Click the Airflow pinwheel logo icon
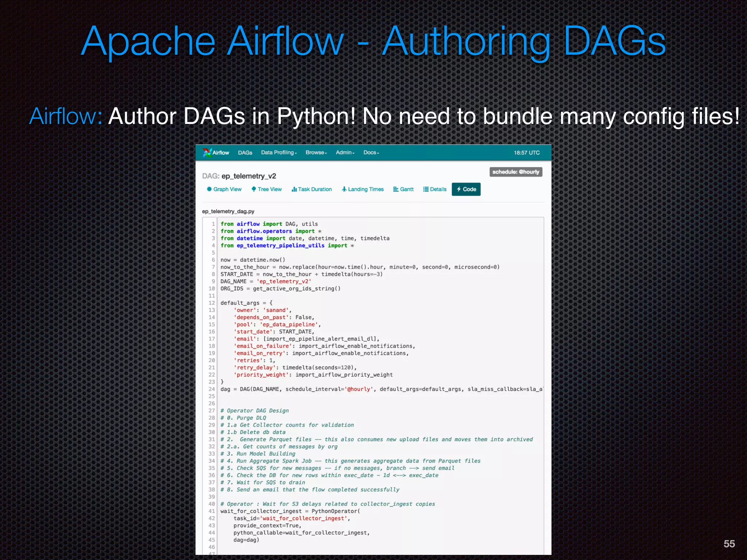Viewport: 747px width, 560px height. [207, 152]
